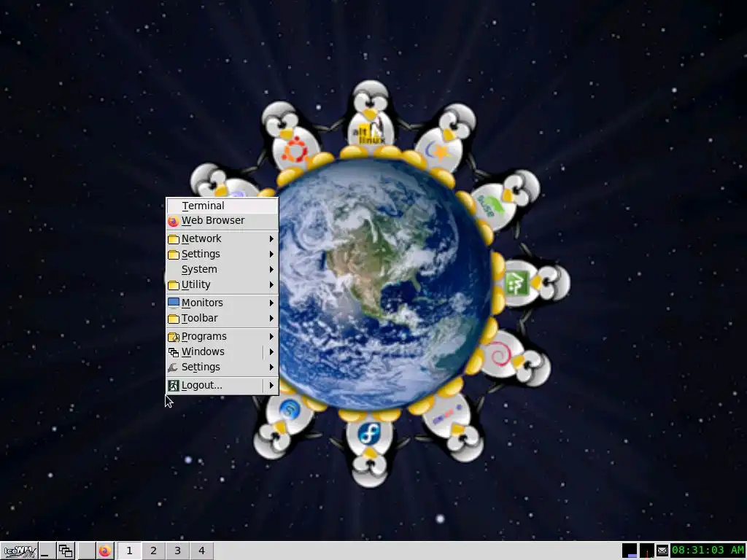
Task: Expand the Logout submenu arrow
Action: coord(271,385)
